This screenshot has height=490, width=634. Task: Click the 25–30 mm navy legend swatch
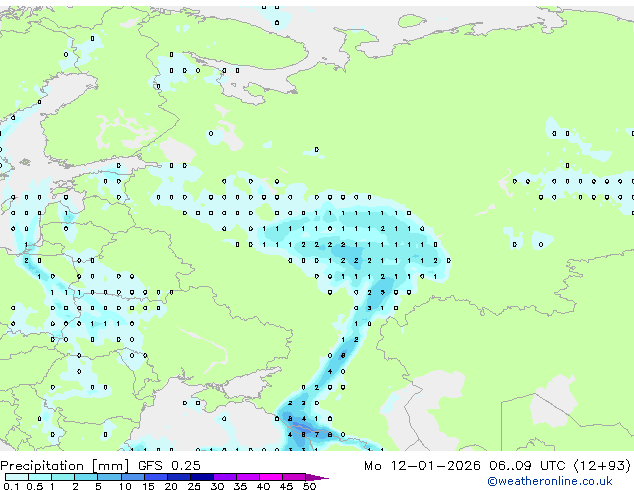[x=202, y=477]
